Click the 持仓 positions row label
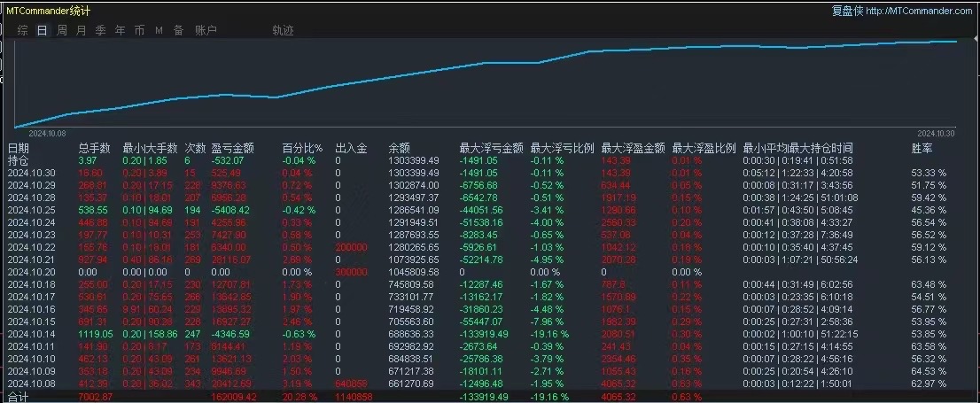 18,160
